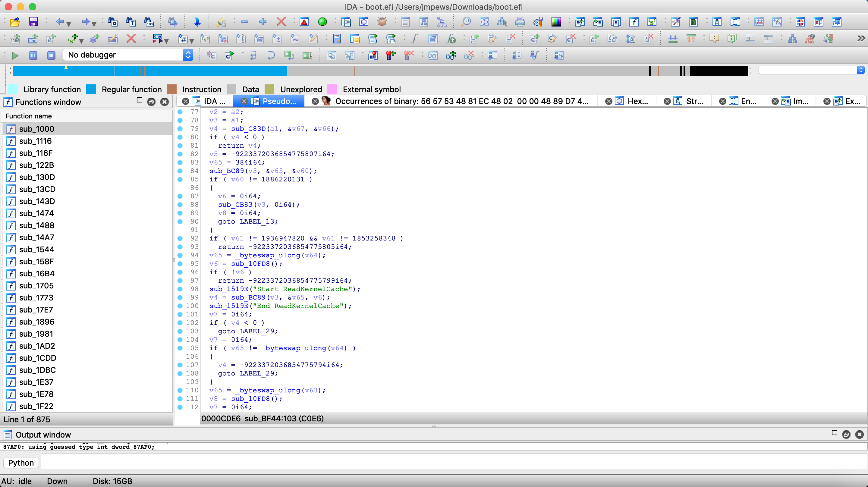Switch to the Strings tab
The image size is (868, 487).
click(694, 101)
